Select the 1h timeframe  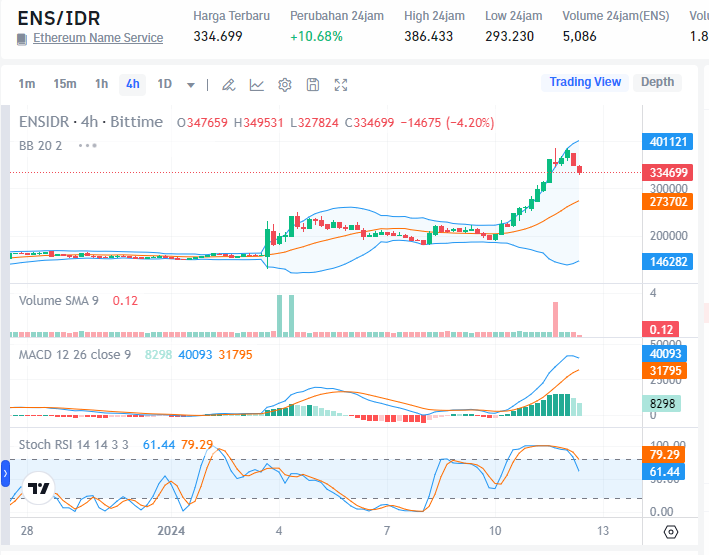tap(102, 84)
